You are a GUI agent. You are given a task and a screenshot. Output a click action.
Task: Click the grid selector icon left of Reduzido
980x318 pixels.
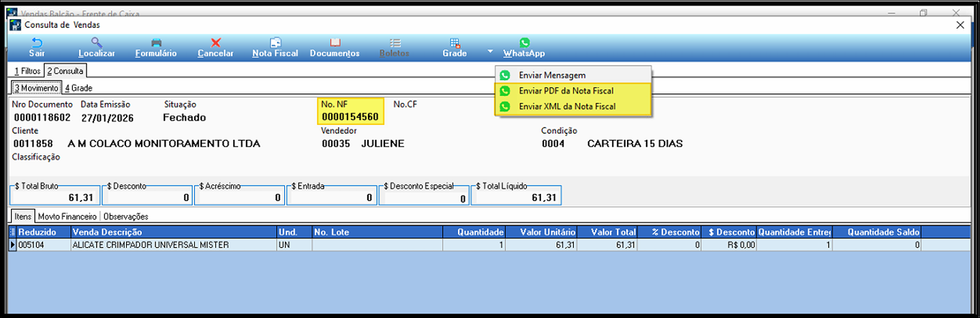12,232
